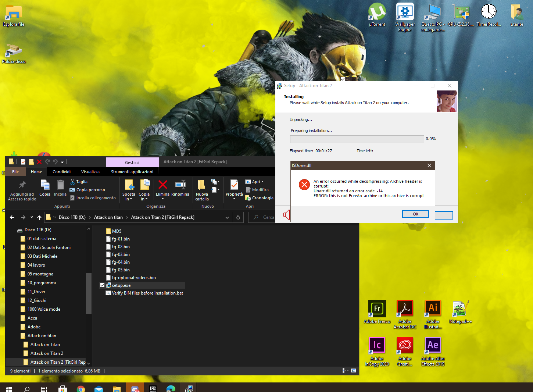Select the fg-01.bin file
The image size is (533, 392).
click(x=118, y=239)
